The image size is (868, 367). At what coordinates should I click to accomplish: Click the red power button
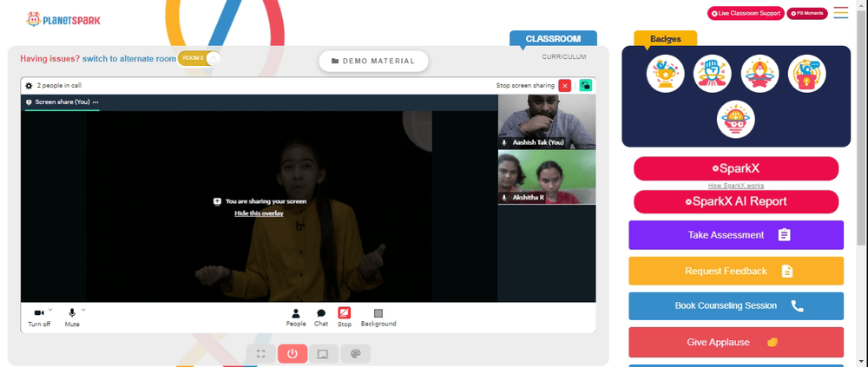(293, 354)
